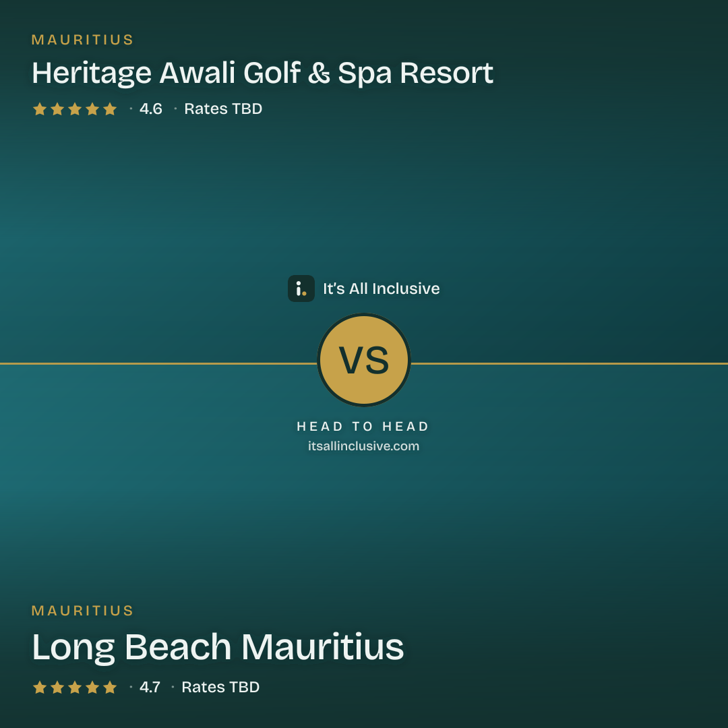Click the fifth star of Long Beach rating
The width and height of the screenshot is (728, 728).
pyautogui.click(x=110, y=687)
